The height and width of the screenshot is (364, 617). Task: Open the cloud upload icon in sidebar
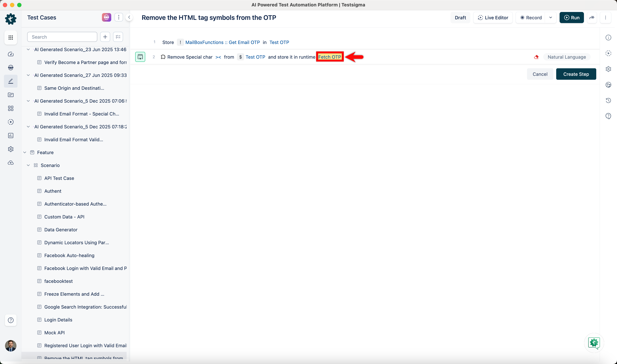point(11,163)
